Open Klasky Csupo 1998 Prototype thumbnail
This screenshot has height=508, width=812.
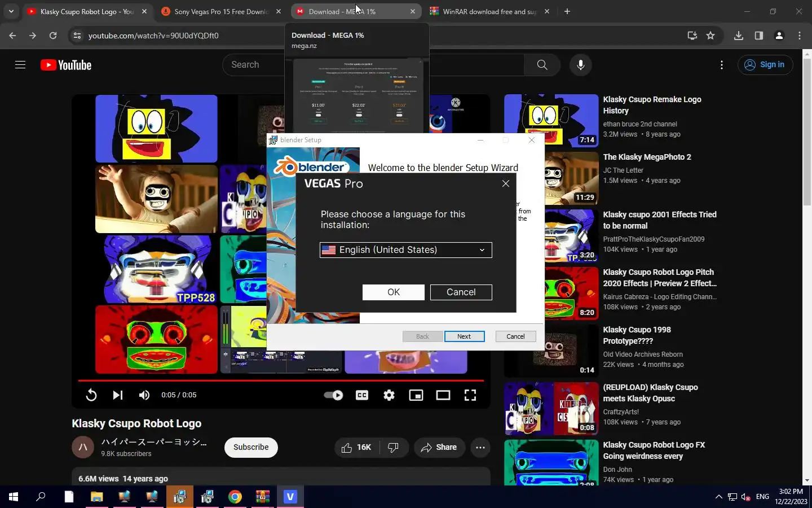coord(551,349)
